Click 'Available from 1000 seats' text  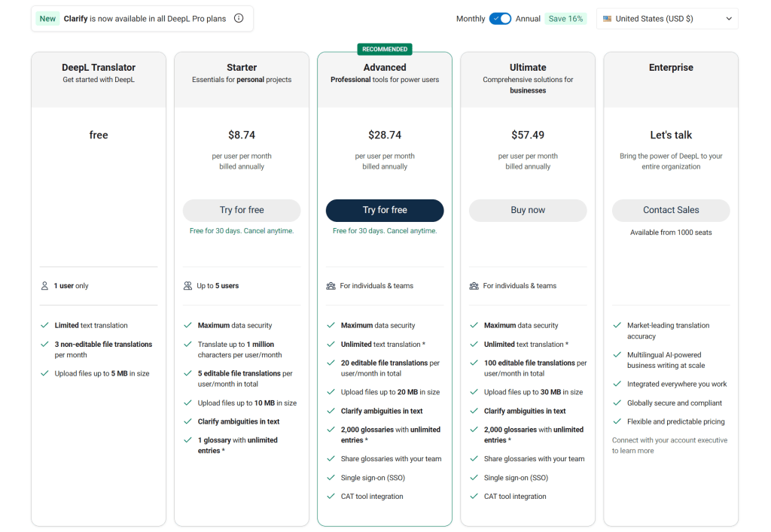click(671, 233)
